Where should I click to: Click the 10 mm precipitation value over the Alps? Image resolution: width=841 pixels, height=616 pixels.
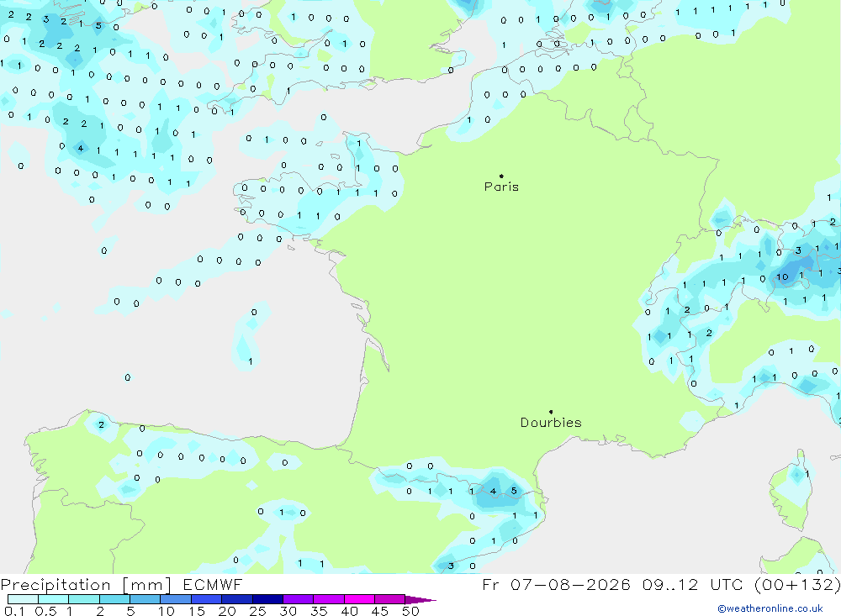pos(782,277)
